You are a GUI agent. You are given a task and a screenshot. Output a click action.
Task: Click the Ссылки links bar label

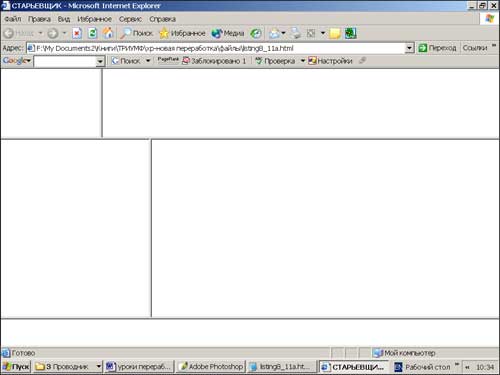475,48
